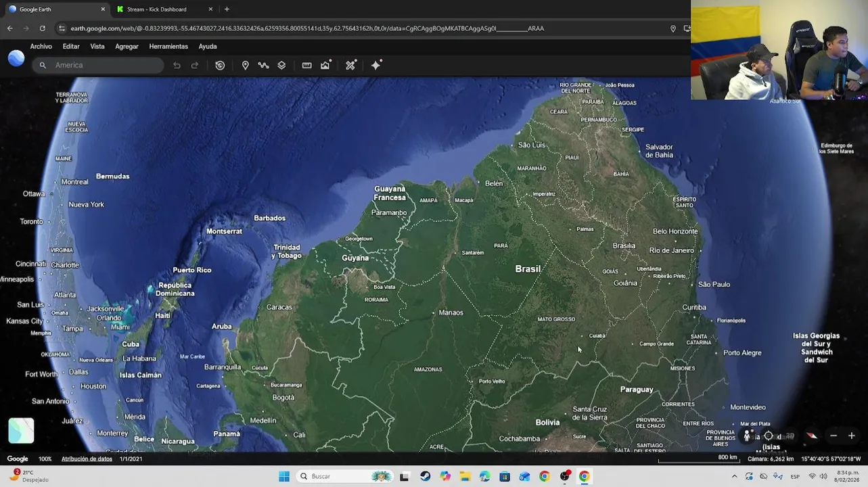Click the Brasil country label

(x=528, y=269)
